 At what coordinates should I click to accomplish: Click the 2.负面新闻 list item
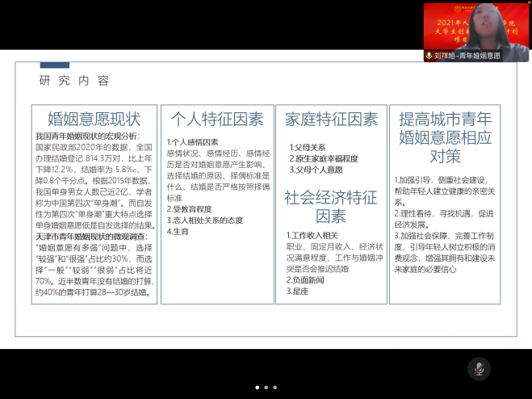pos(304,279)
